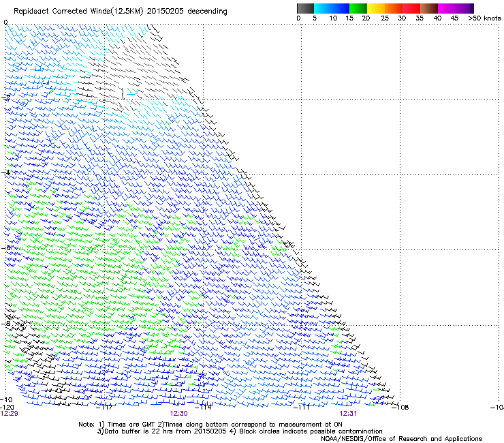This screenshot has height=443, width=504.
Task: Select the '-114' longitude axis label
Action: pos(204,408)
